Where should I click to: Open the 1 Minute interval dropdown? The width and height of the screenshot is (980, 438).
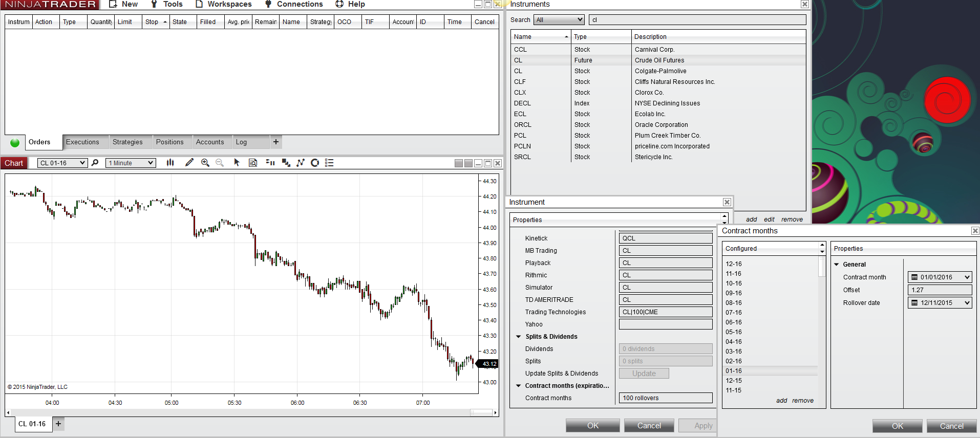tap(131, 163)
